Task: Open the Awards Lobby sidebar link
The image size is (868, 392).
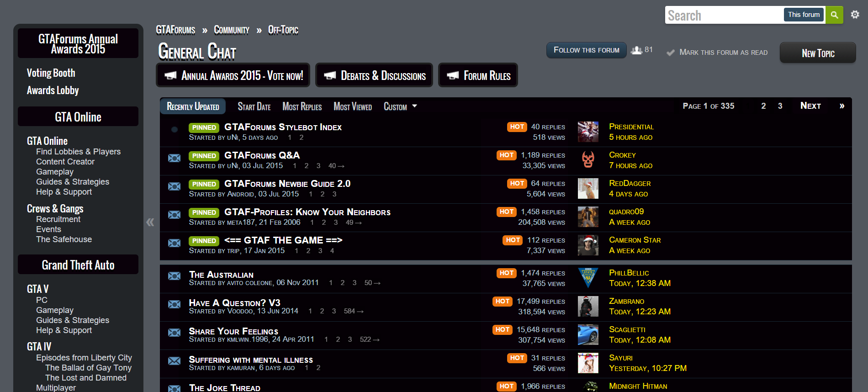Action: pos(53,90)
